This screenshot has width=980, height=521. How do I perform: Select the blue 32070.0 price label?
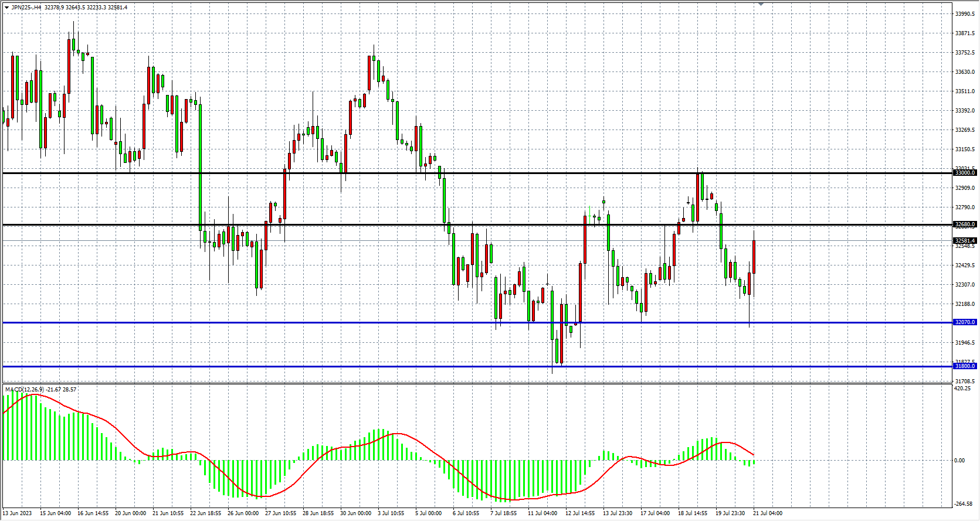coord(965,322)
